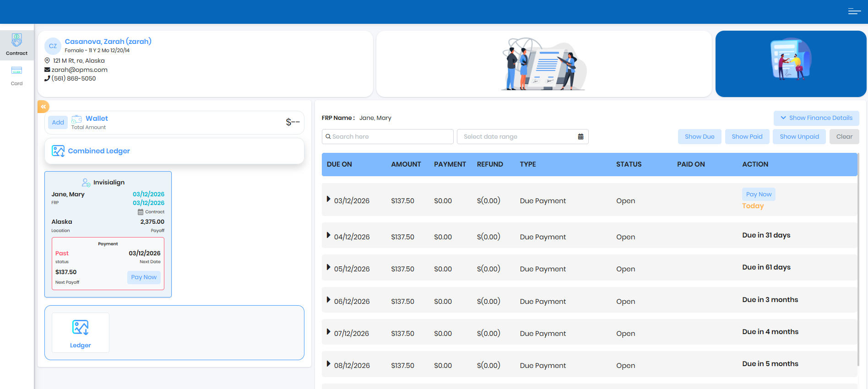Click the email envelope icon
Viewport: 868px width, 389px height.
coord(47,70)
